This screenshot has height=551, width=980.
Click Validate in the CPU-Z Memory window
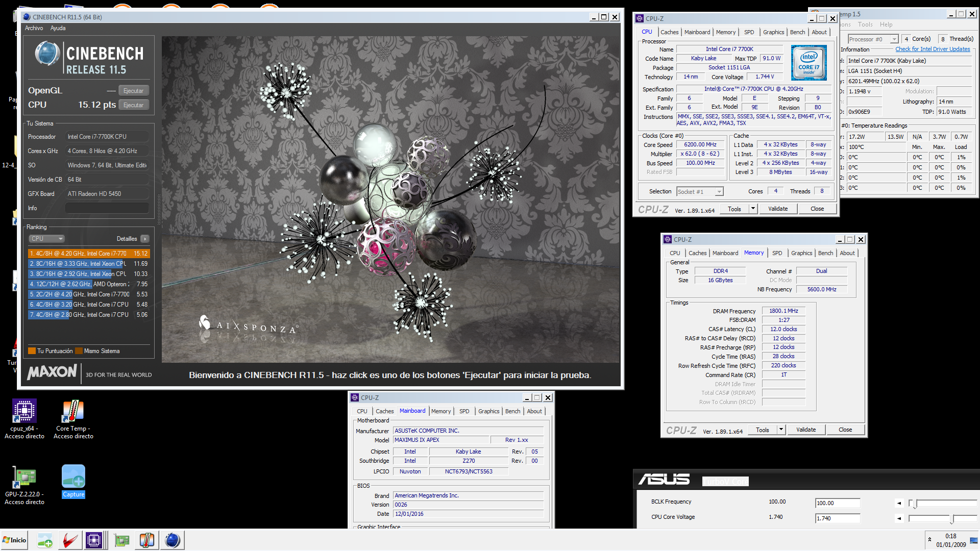pos(806,430)
